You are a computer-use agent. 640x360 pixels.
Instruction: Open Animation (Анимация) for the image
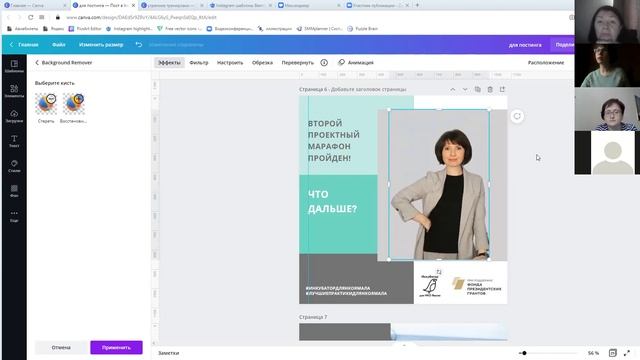tap(356, 62)
